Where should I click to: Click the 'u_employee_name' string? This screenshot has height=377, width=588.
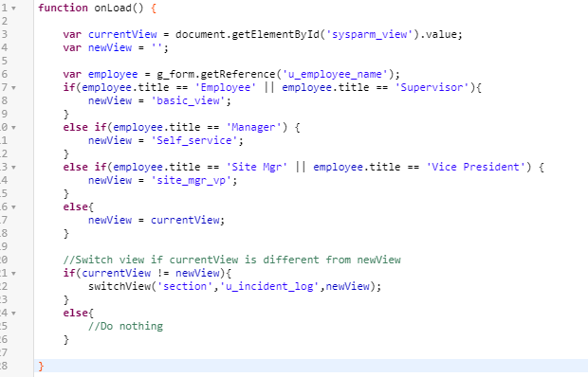click(x=335, y=74)
